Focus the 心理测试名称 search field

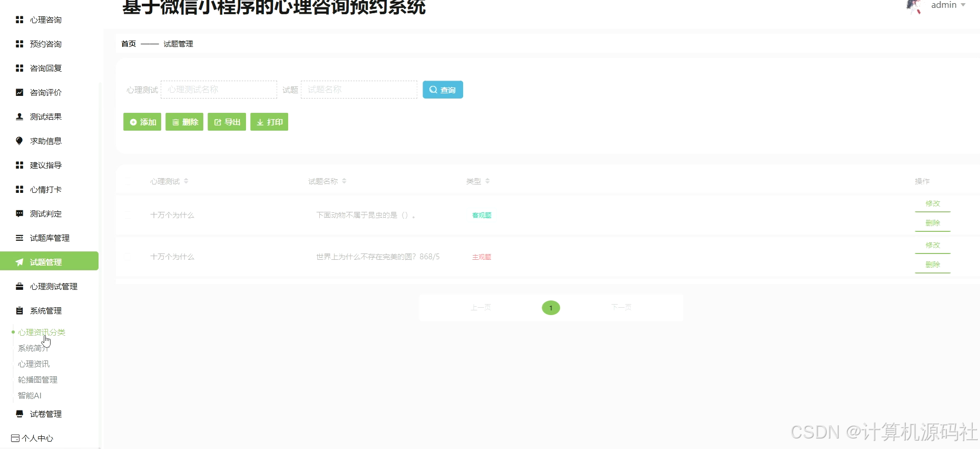(x=219, y=90)
